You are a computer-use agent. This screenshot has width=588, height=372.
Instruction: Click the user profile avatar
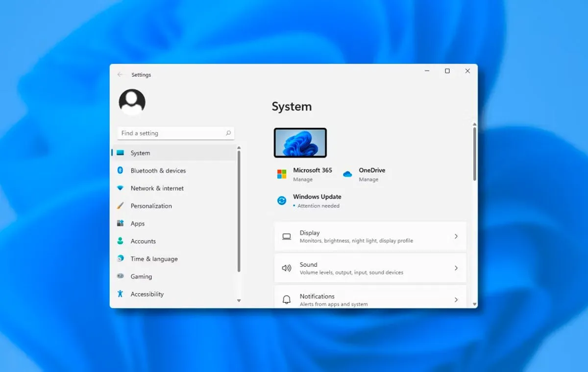[x=132, y=102]
